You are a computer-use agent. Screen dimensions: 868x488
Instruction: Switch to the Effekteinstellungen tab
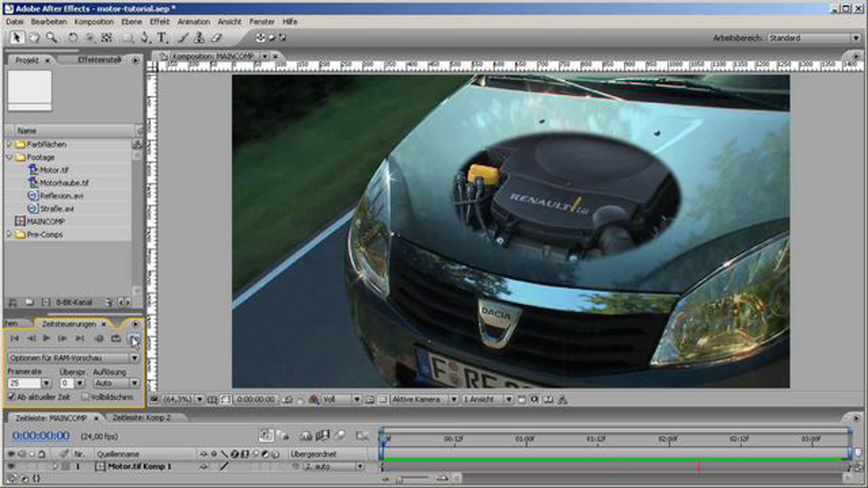pyautogui.click(x=99, y=60)
